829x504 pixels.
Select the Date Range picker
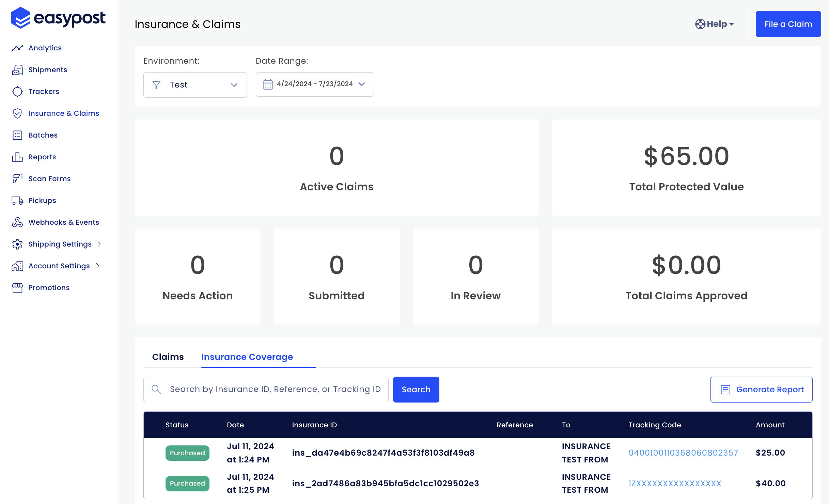point(314,84)
